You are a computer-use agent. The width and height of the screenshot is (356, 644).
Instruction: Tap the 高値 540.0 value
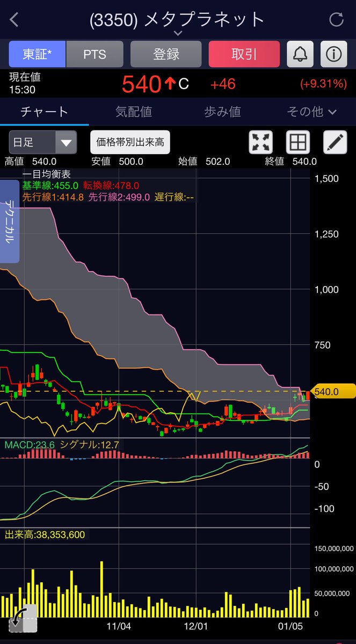30,161
